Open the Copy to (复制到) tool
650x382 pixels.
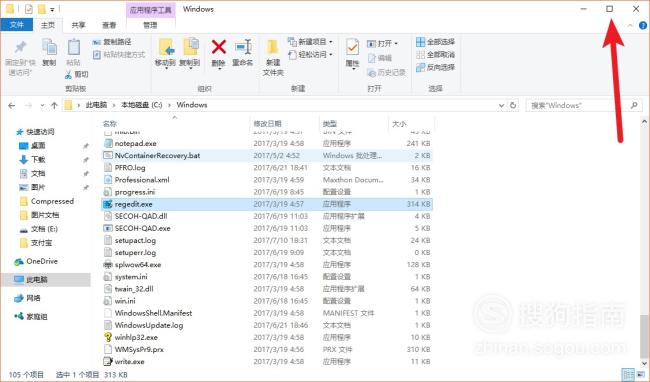pyautogui.click(x=190, y=53)
